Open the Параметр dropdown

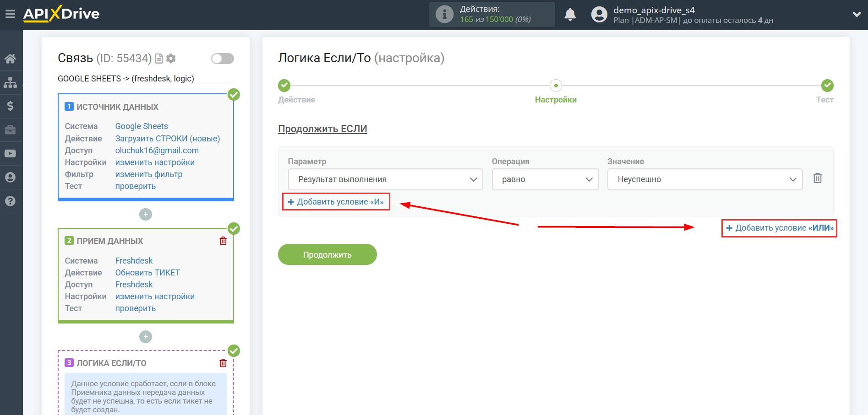point(386,179)
